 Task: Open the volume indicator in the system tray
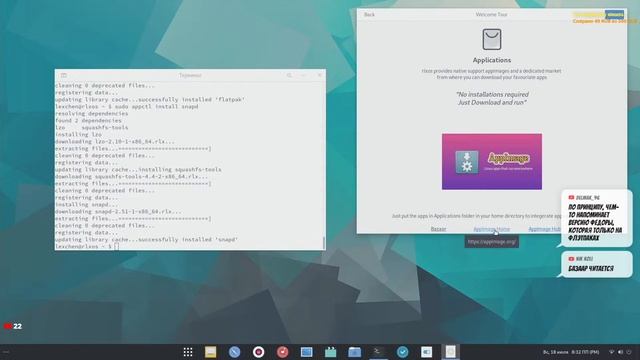(x=620, y=352)
